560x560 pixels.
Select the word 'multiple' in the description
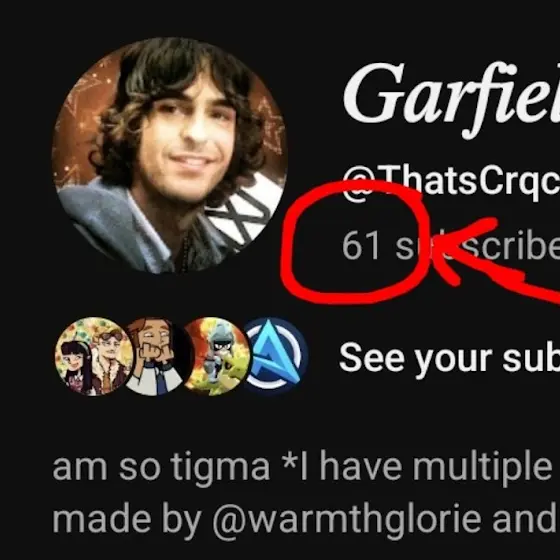coord(482,469)
